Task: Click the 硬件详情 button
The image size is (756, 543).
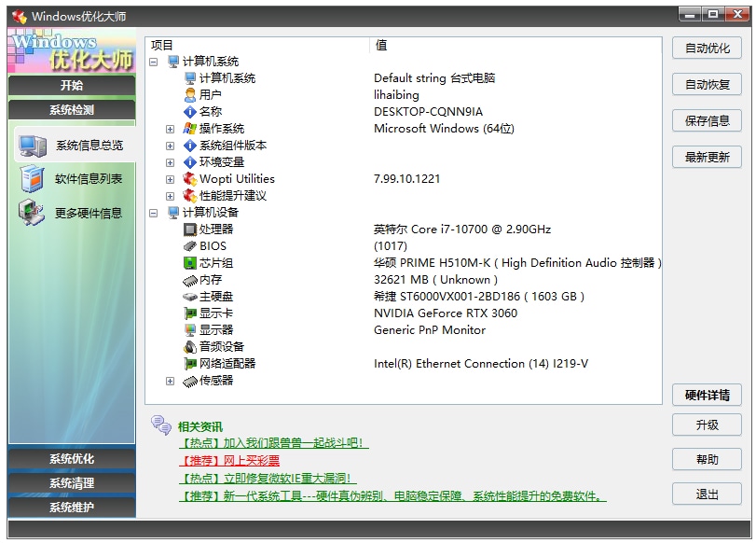Action: (706, 396)
